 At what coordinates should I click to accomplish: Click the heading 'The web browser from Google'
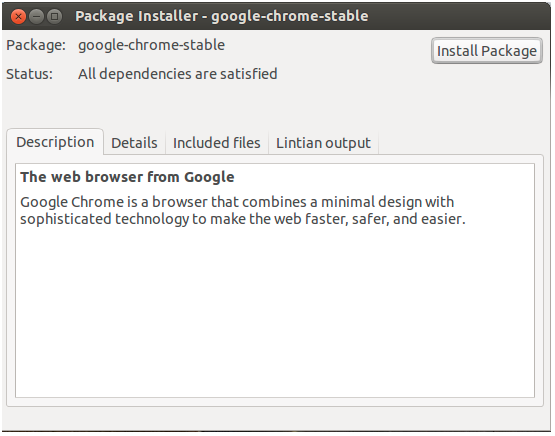click(127, 177)
